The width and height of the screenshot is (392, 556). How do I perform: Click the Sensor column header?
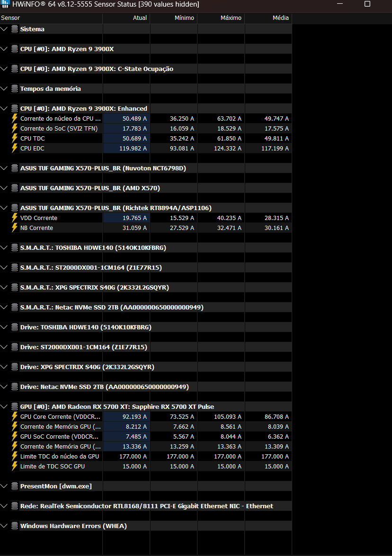pyautogui.click(x=51, y=18)
